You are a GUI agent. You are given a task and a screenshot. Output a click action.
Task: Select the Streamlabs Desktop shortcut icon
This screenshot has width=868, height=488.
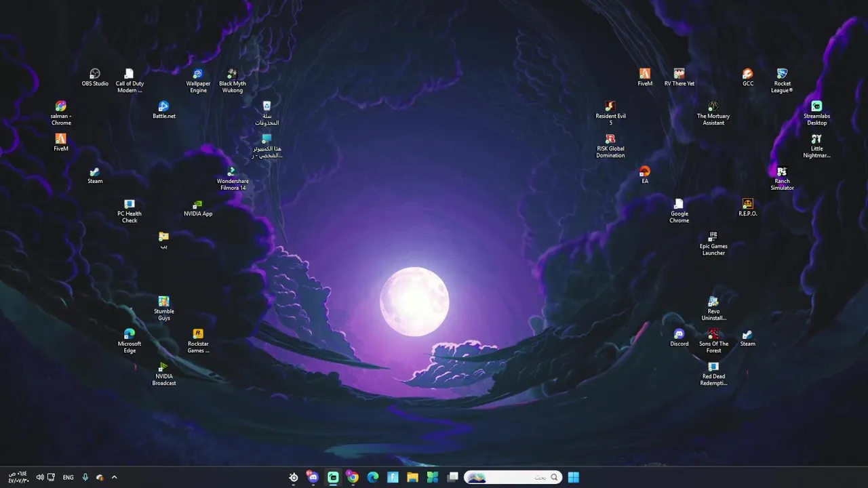[816, 113]
